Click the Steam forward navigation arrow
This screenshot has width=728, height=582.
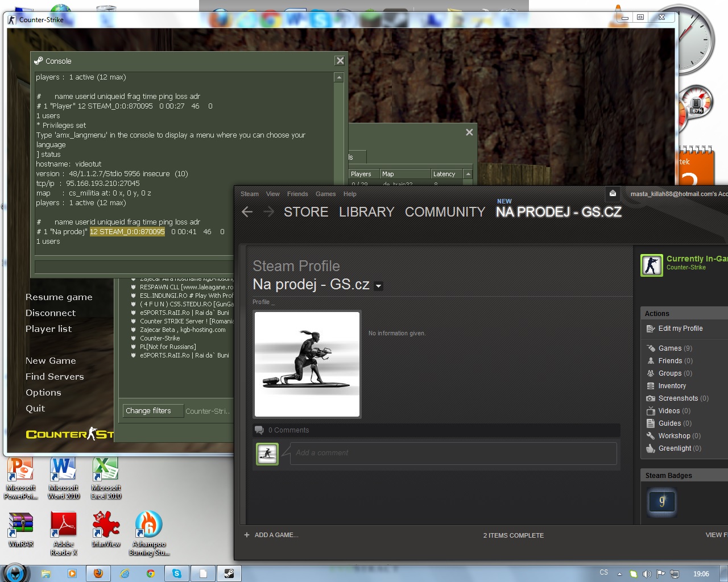(269, 212)
